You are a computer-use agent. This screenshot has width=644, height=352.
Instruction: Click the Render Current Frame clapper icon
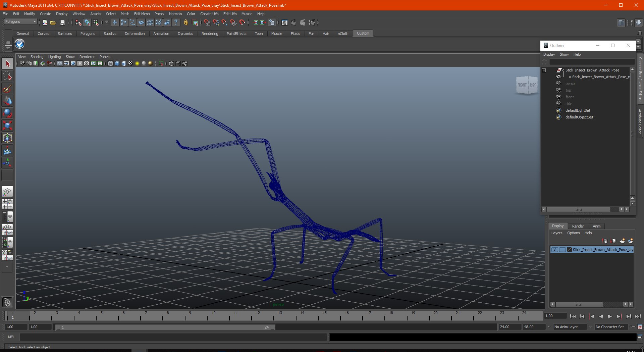[x=293, y=22]
